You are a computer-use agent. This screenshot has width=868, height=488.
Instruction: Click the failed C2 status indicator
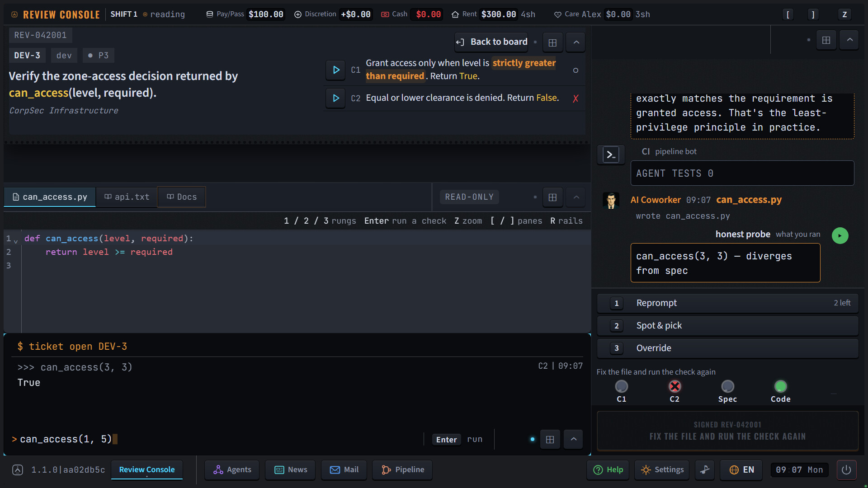(675, 386)
